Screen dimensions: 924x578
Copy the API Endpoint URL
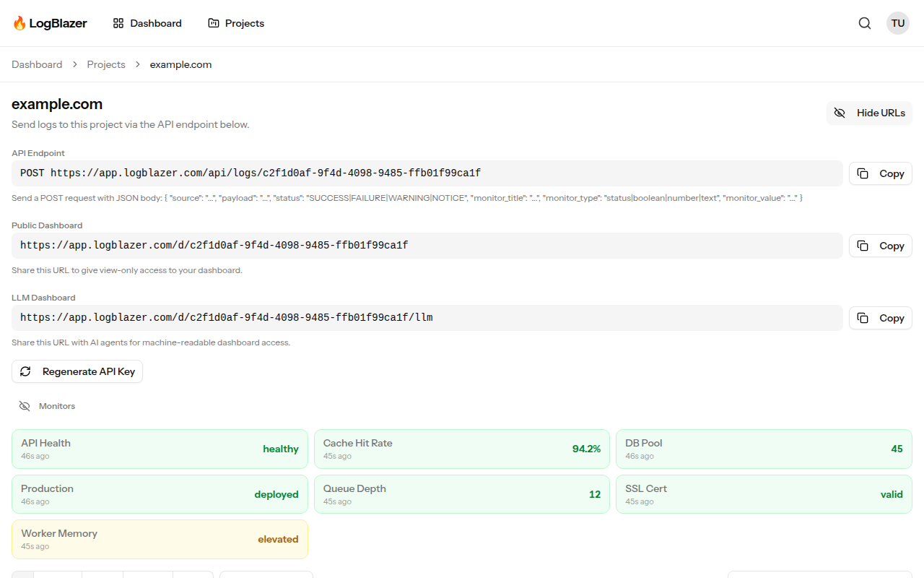pos(881,173)
